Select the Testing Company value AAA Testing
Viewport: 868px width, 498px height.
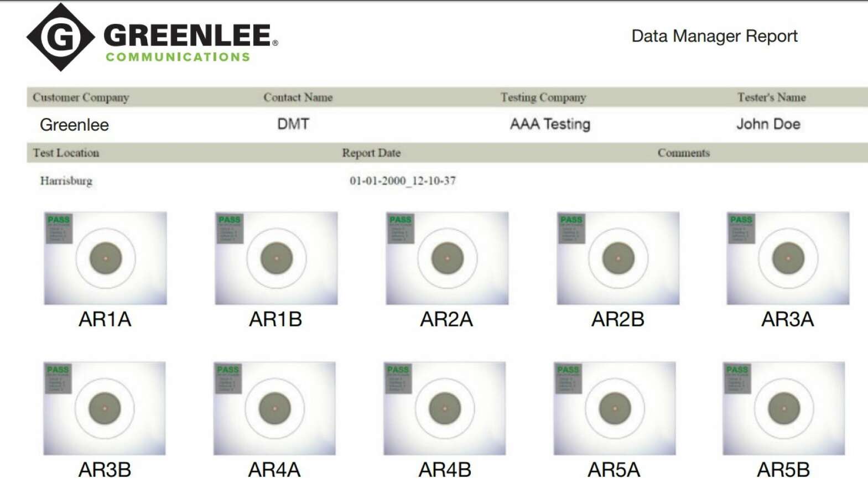(x=550, y=124)
